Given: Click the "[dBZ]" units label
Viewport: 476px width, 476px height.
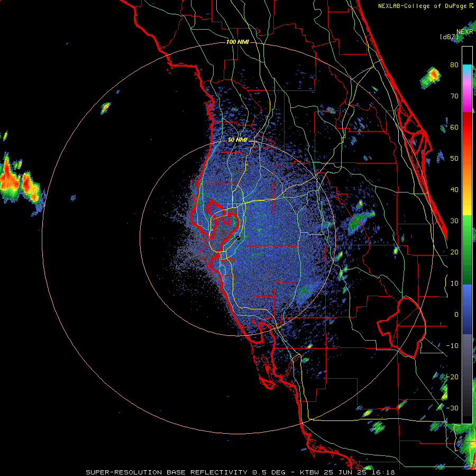Looking at the screenshot, I should 449,37.
